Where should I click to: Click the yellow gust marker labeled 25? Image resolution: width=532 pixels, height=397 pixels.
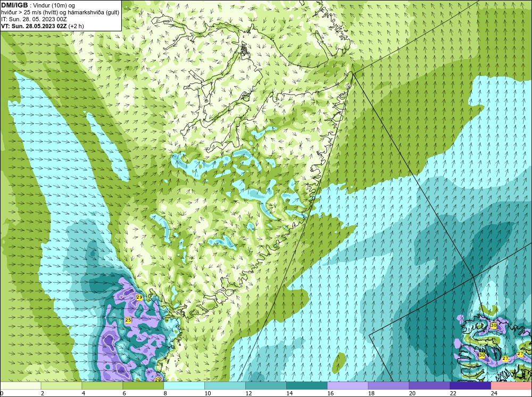(x=128, y=320)
